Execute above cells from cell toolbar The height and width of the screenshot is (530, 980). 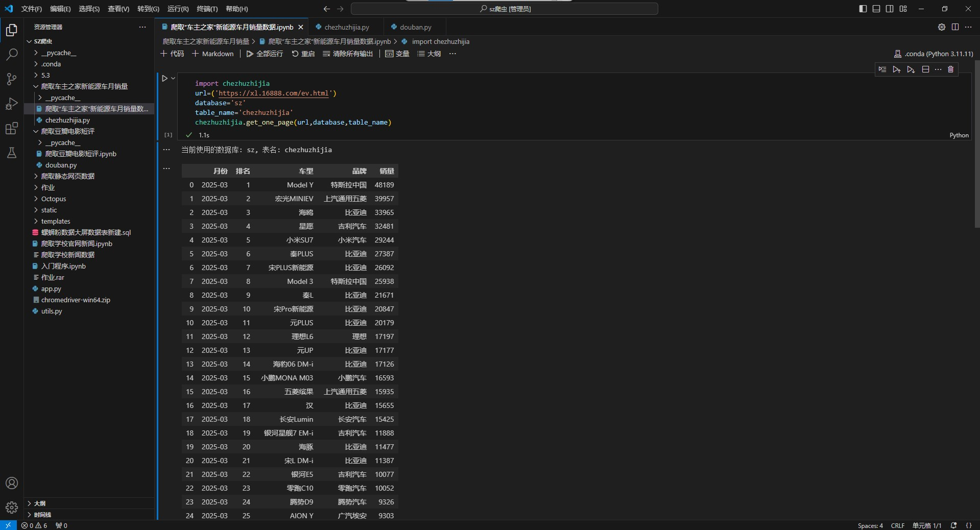[896, 69]
